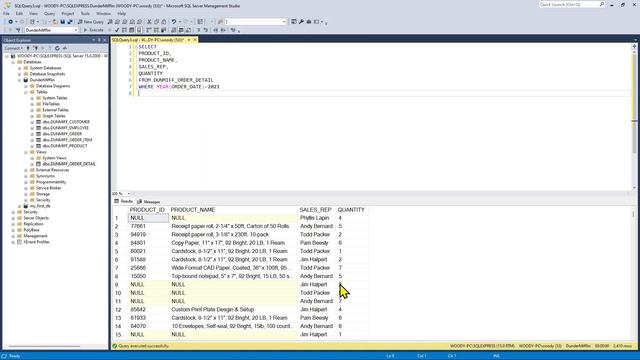
Task: Click the Pam Beesly cell in row 4
Action: point(317,243)
